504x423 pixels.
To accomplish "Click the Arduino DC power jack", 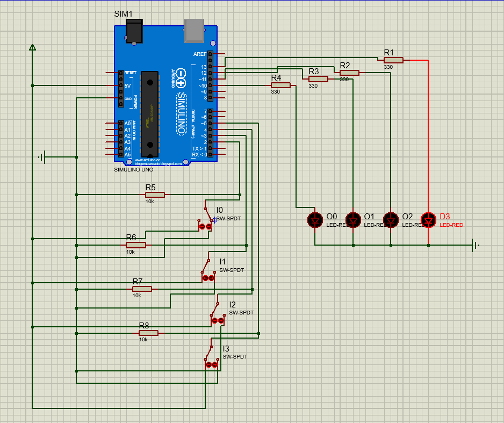I will click(x=134, y=31).
